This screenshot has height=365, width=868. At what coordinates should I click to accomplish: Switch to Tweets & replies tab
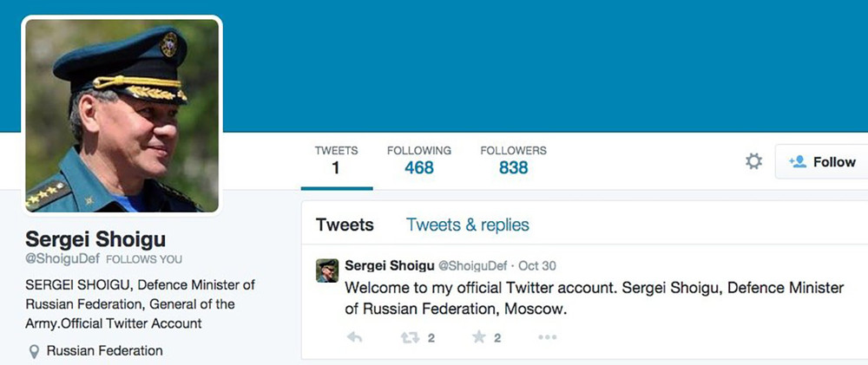click(467, 225)
